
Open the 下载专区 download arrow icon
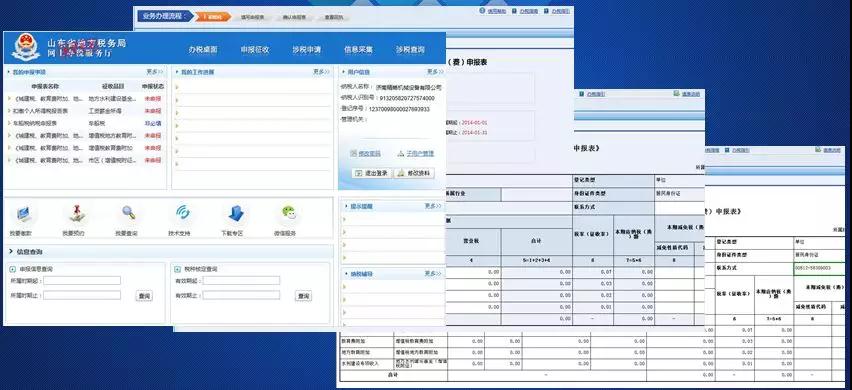235,213
